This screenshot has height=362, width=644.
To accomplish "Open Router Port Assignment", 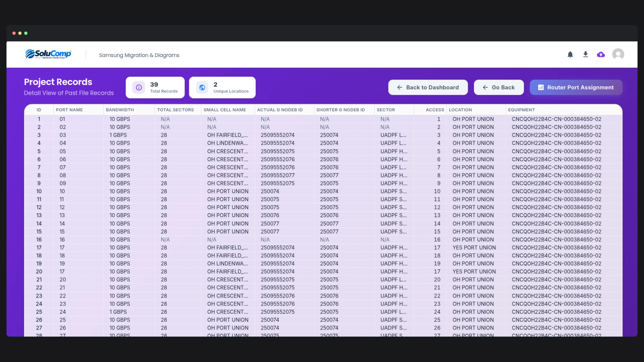I will tap(576, 87).
